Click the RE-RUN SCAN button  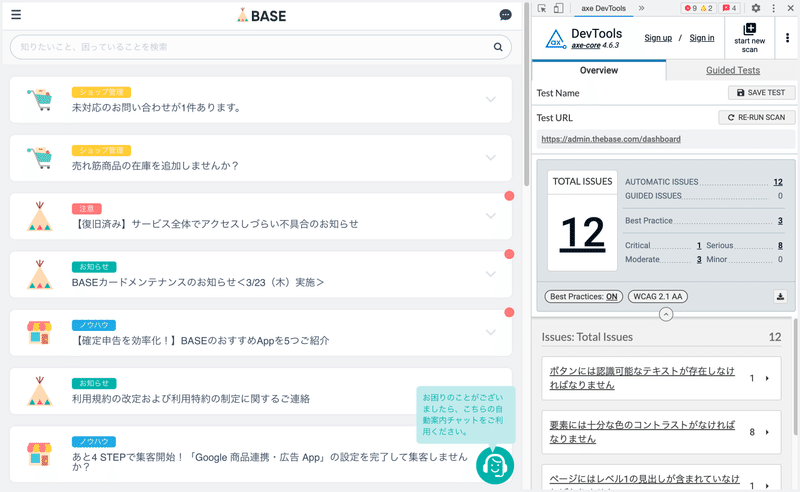(x=757, y=117)
